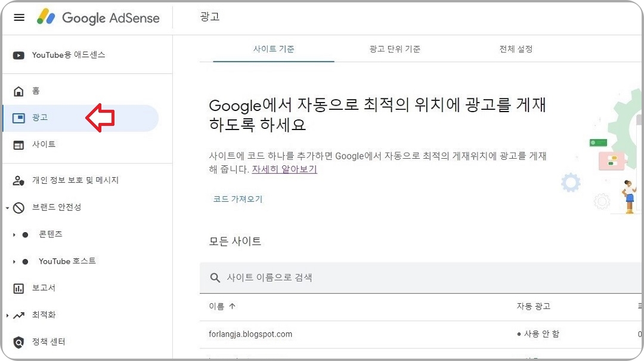
Task: Click the search magnifier icon
Action: 215,277
